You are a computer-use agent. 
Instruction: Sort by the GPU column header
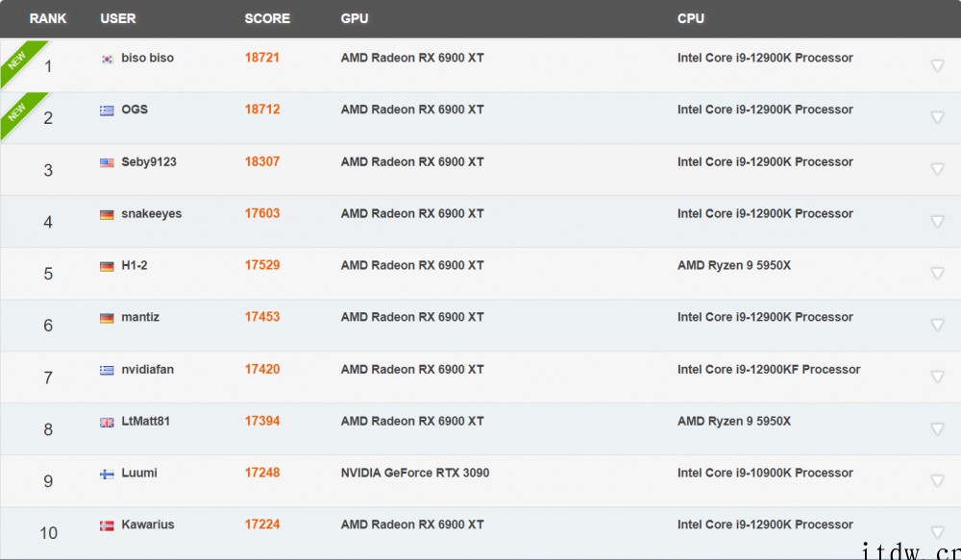click(x=355, y=18)
